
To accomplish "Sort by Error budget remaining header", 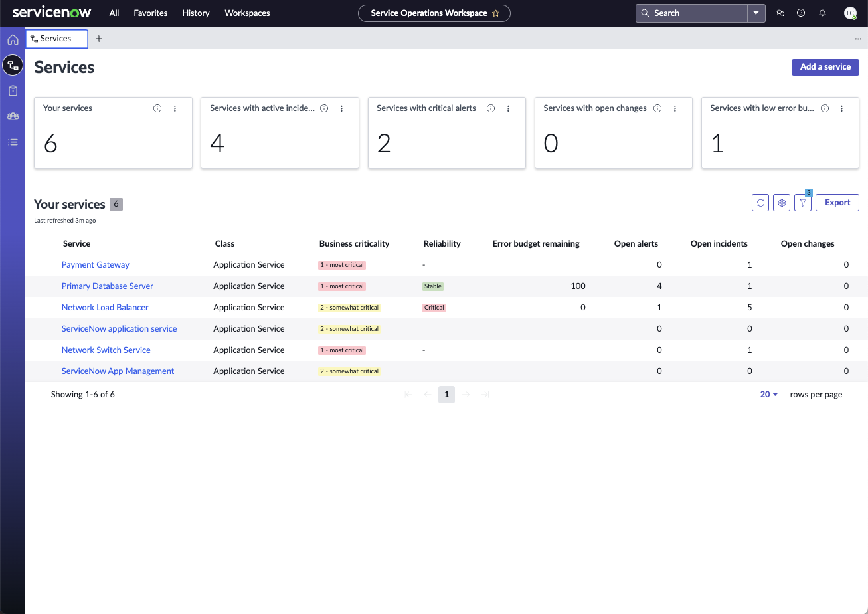I will 536,243.
